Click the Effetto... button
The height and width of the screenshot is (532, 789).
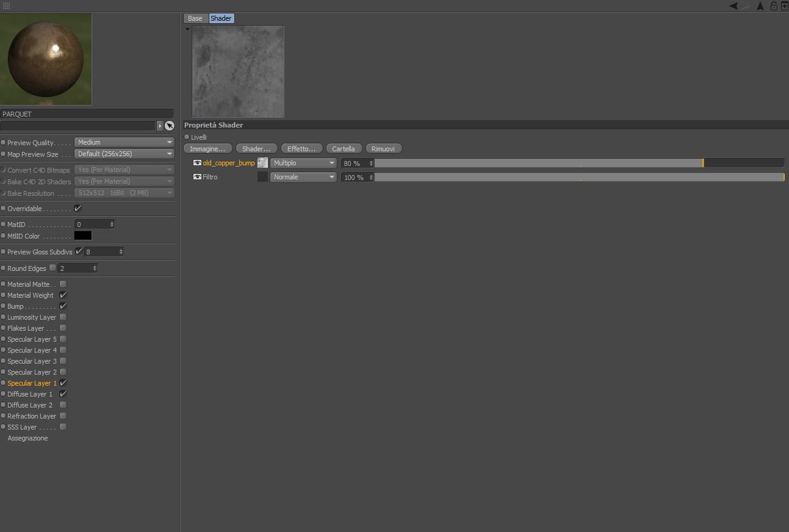click(x=301, y=149)
